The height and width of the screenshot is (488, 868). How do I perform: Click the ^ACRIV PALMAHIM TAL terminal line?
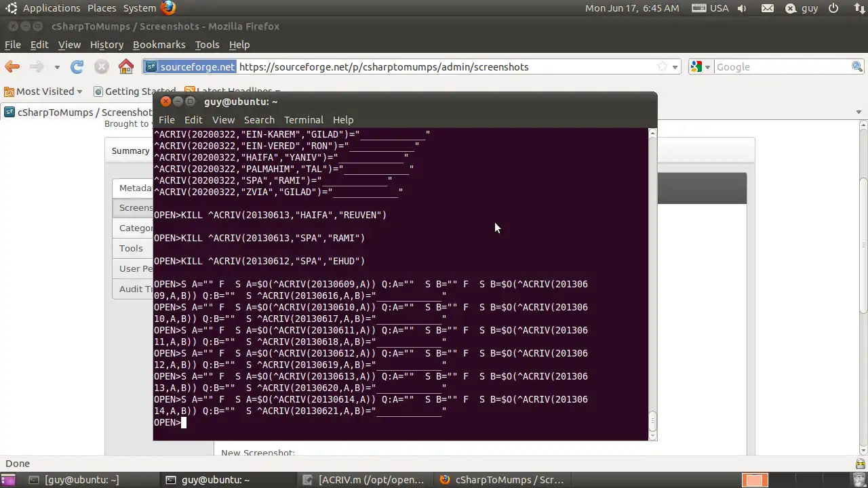click(x=283, y=169)
